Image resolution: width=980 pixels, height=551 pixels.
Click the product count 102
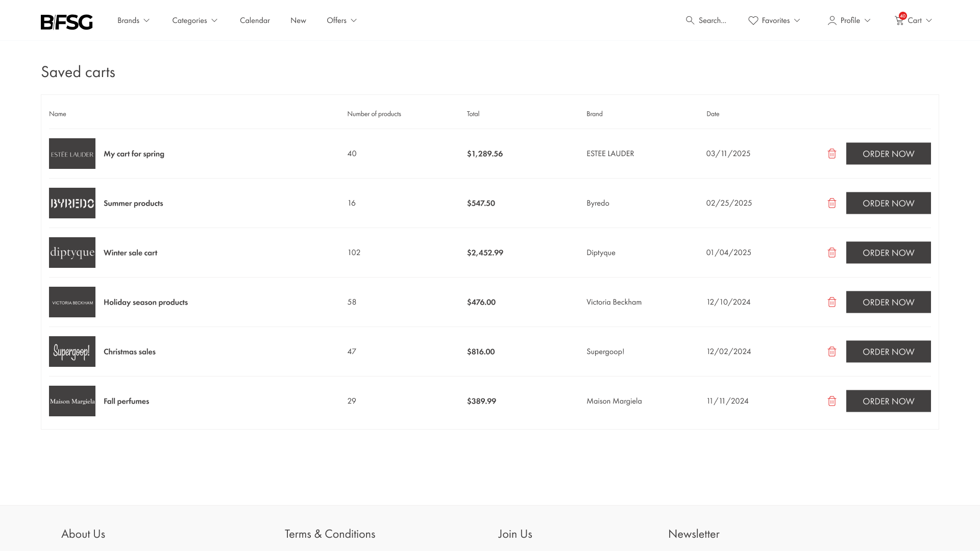point(354,253)
